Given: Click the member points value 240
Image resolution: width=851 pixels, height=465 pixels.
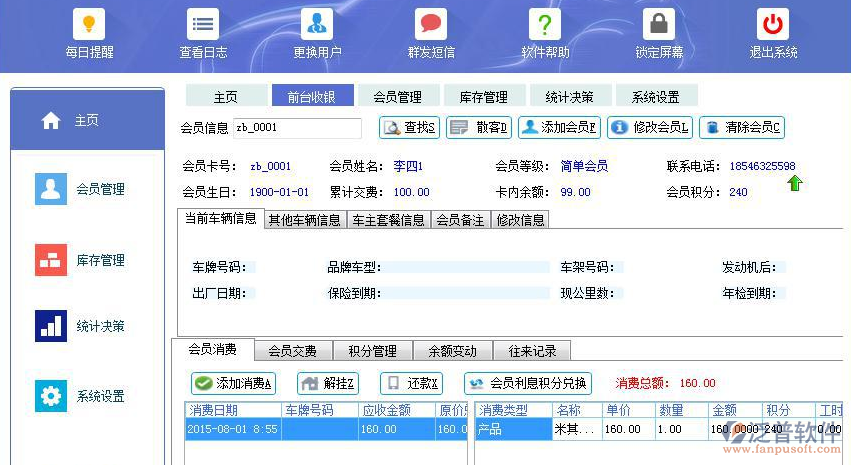Looking at the screenshot, I should [738, 192].
